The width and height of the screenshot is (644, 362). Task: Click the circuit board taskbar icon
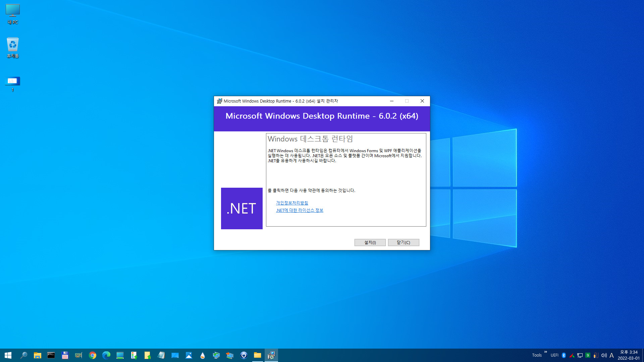(x=78, y=355)
